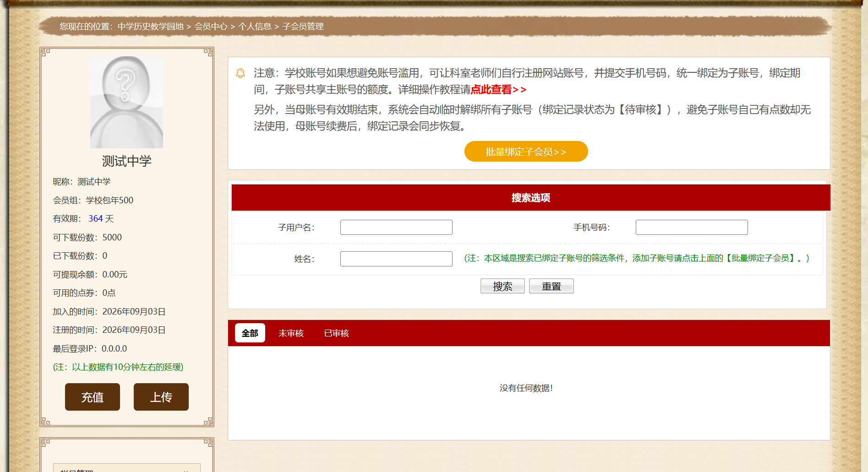Open 中学历史教学园地 breadcrumb link
The image size is (868, 472).
coord(150,27)
